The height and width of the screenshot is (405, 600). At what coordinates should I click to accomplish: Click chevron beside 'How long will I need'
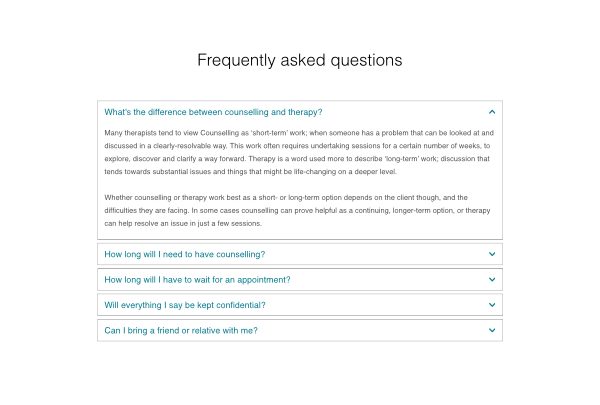click(492, 254)
